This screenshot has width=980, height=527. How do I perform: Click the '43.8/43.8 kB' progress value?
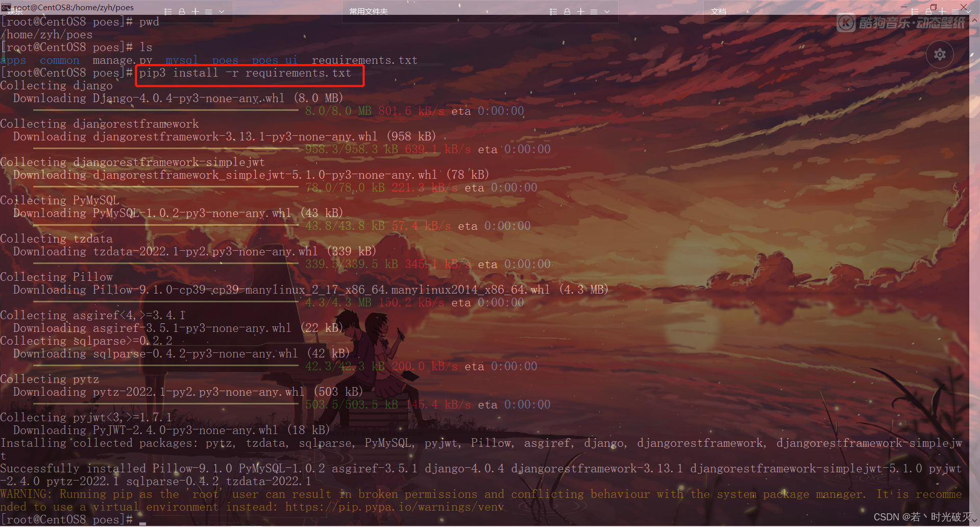(345, 226)
